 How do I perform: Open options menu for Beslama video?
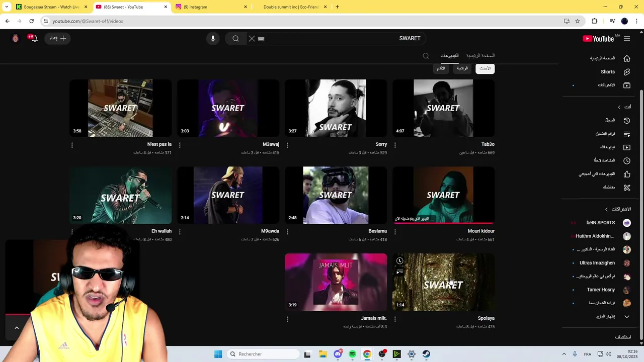click(x=287, y=232)
